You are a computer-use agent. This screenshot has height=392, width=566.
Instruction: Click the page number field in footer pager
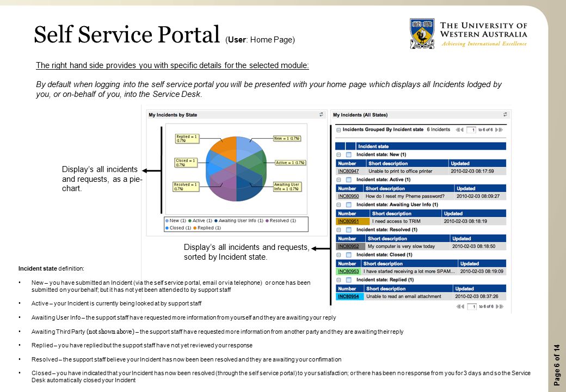click(x=472, y=307)
